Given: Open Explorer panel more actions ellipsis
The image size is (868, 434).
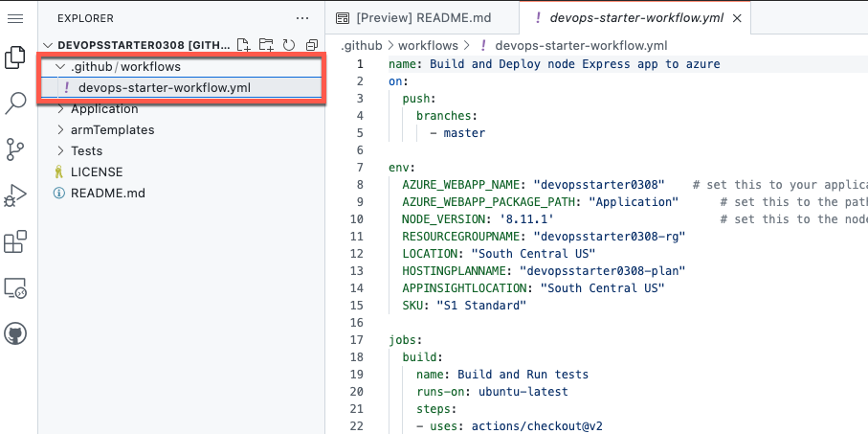Looking at the screenshot, I should (302, 18).
